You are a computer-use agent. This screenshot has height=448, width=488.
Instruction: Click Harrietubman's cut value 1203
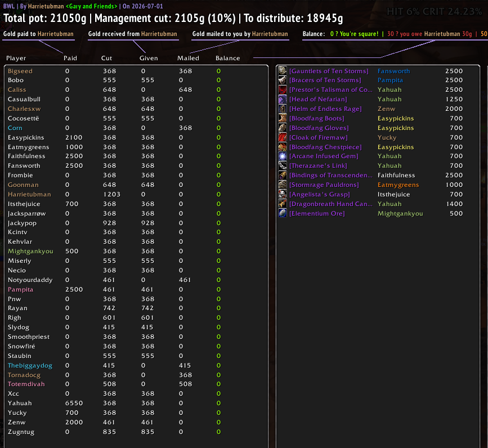[x=112, y=194]
